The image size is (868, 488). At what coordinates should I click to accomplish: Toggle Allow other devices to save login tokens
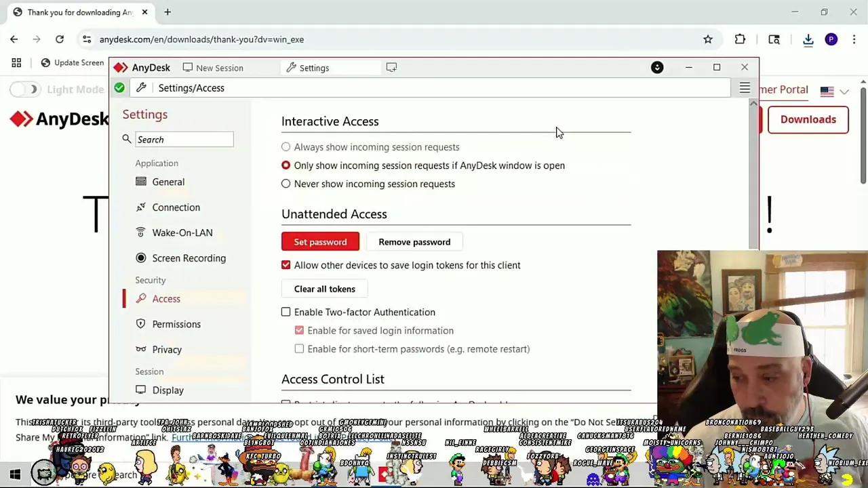285,265
